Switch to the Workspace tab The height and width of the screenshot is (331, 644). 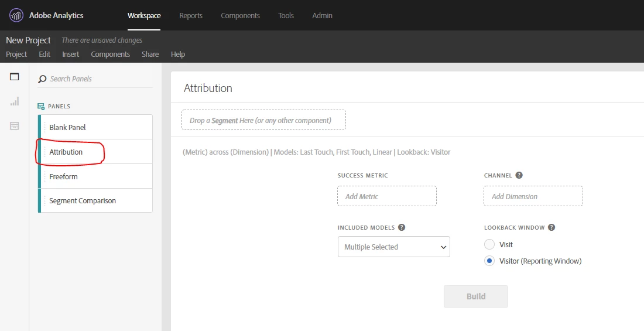pos(144,16)
